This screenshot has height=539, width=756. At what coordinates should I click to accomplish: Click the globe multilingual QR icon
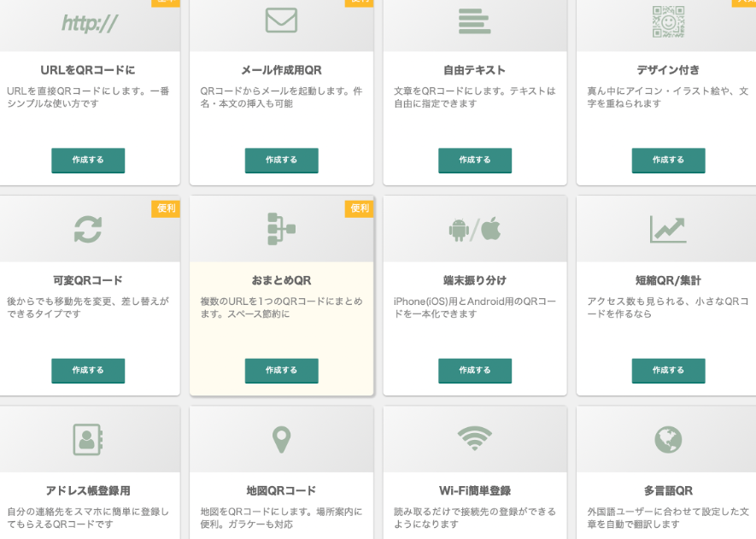click(667, 439)
